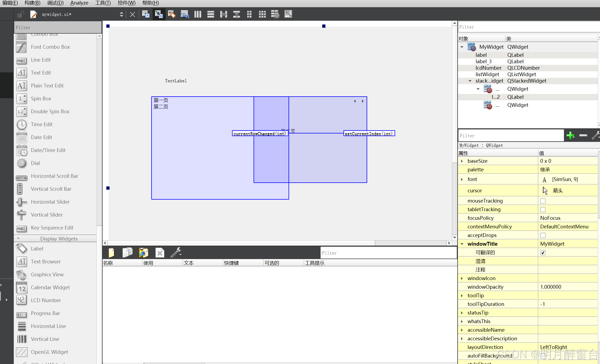The width and height of the screenshot is (600, 364).
Task: Select listWidget in object tree
Action: coord(487,74)
